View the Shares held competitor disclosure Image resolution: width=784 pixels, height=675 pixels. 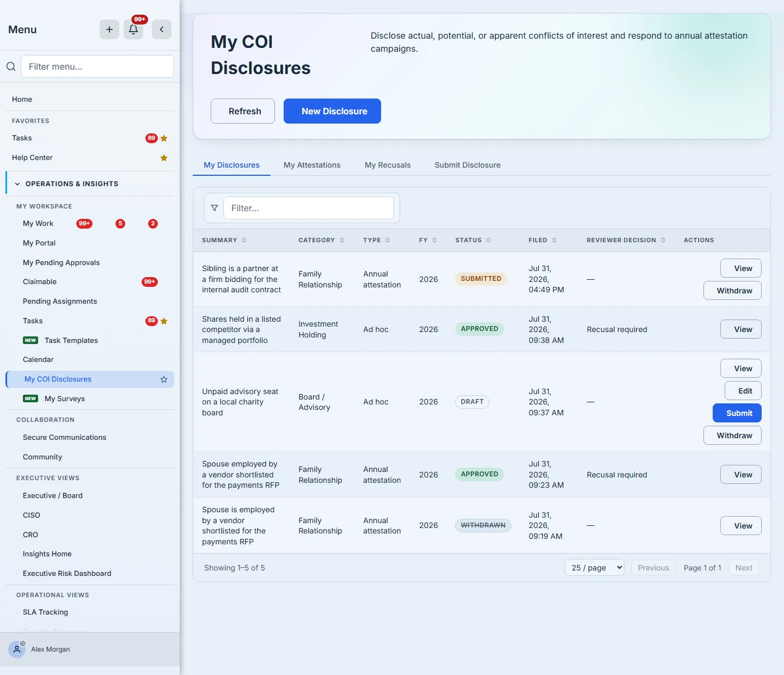(x=740, y=329)
